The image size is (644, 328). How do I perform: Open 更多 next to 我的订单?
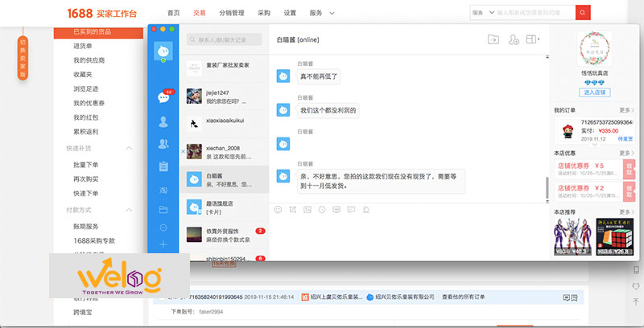click(627, 110)
